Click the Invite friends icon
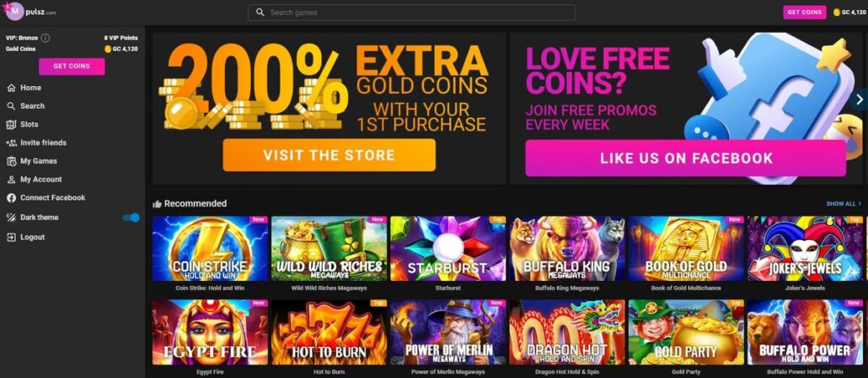Image resolution: width=868 pixels, height=378 pixels. pyautogui.click(x=11, y=143)
